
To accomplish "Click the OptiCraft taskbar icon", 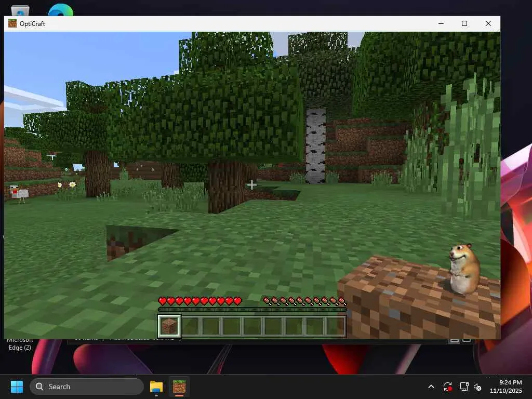I will tap(179, 387).
